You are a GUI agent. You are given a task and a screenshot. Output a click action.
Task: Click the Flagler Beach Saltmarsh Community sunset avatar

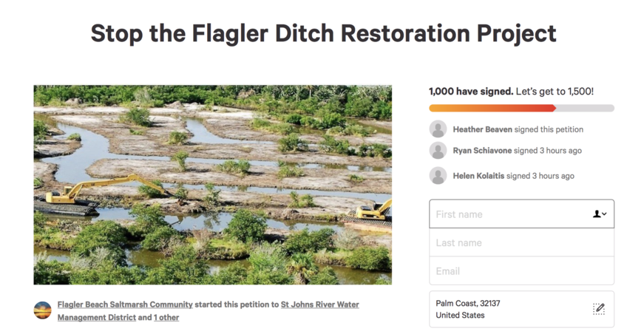click(x=43, y=310)
